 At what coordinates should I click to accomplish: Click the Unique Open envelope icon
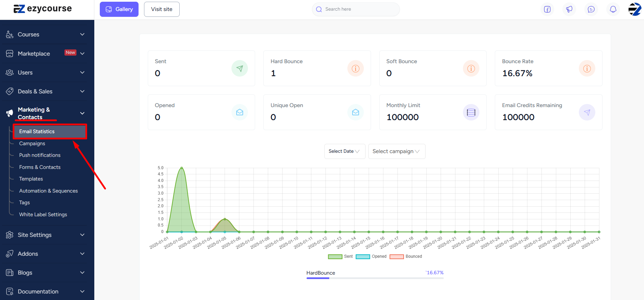[356, 112]
